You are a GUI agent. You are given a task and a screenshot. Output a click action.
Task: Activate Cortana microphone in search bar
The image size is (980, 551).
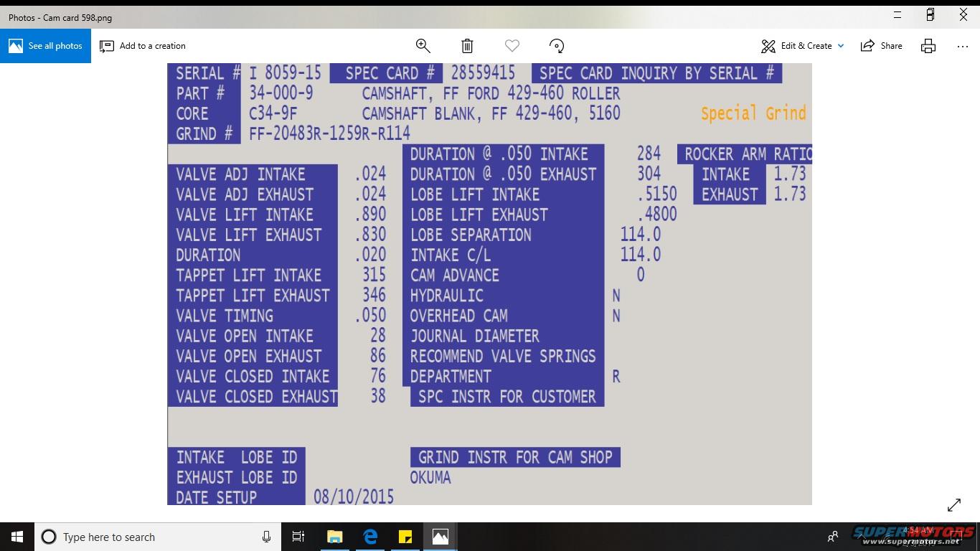(266, 537)
